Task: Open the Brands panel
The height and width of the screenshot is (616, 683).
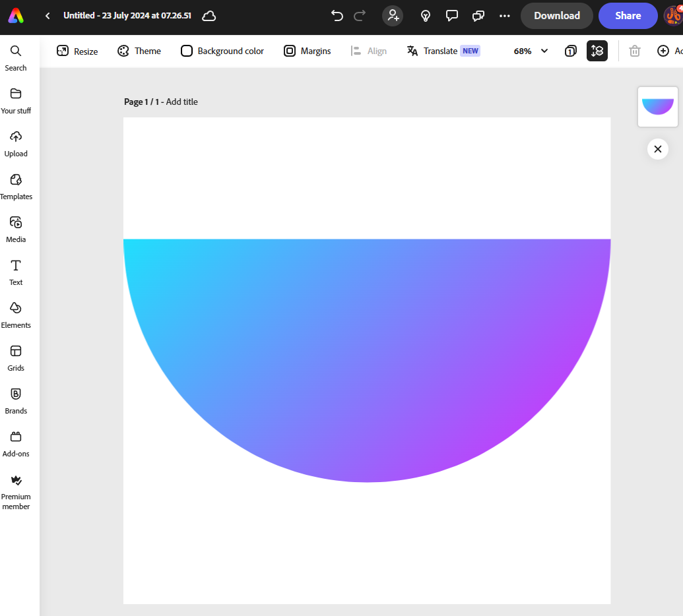Action: [x=16, y=400]
